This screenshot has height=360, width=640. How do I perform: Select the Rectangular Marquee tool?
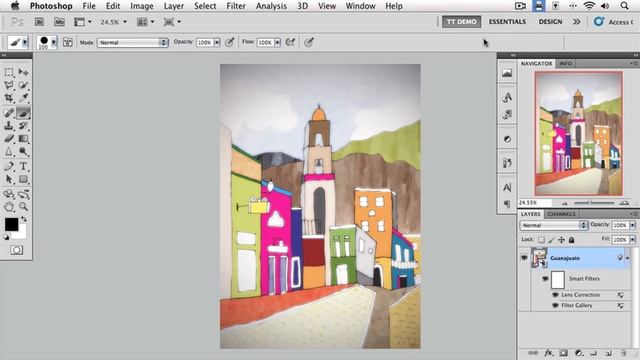click(9, 72)
